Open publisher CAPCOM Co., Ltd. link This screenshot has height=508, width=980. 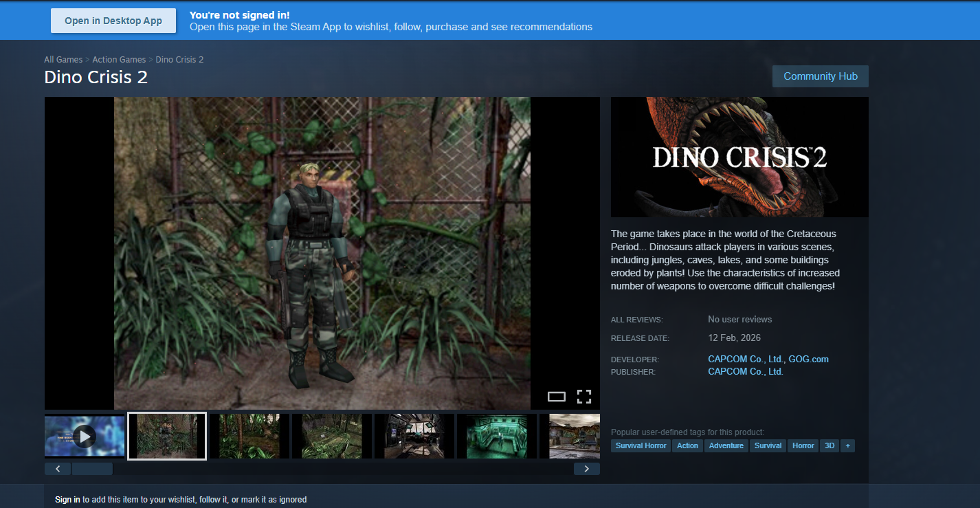(746, 371)
